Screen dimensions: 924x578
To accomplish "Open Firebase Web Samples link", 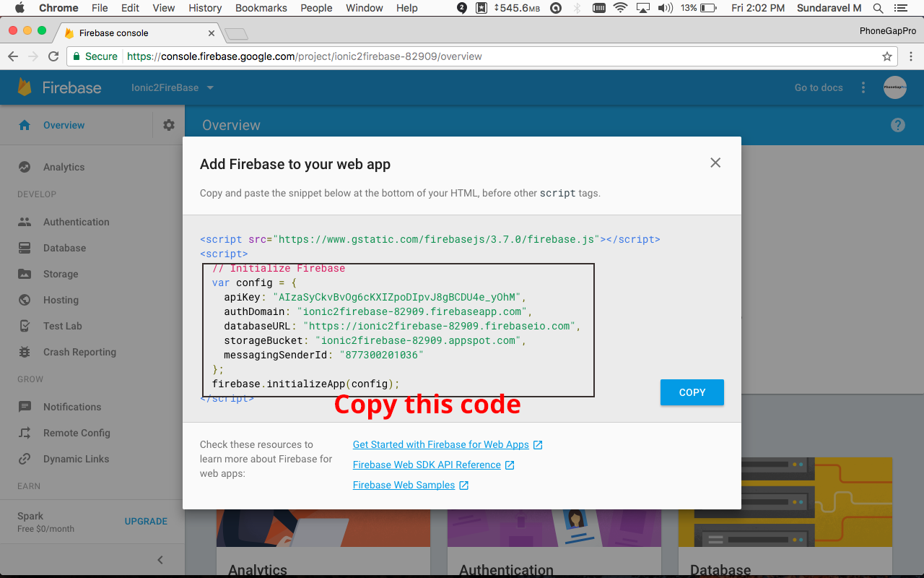I will [x=404, y=485].
